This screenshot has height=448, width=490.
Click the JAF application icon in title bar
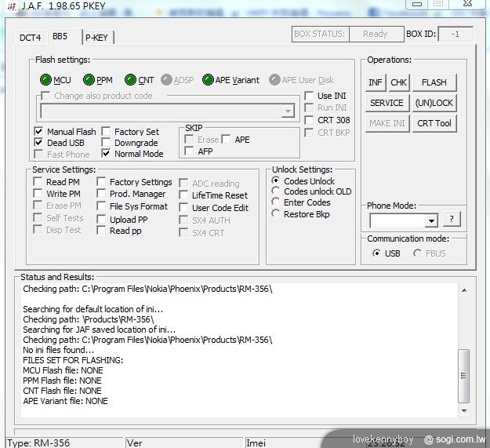click(12, 6)
